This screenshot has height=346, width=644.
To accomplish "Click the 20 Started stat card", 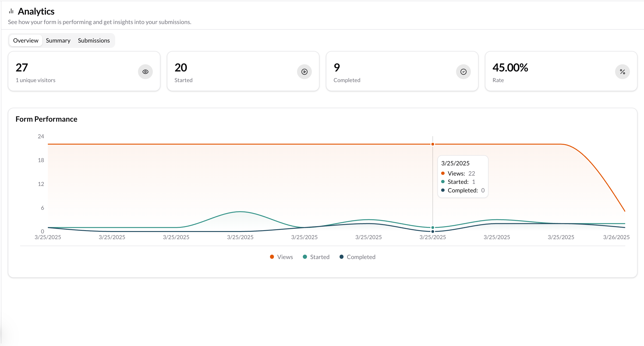I will (243, 71).
